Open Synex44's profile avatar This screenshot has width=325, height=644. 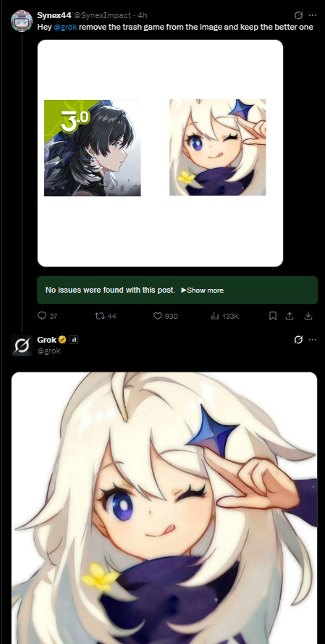coord(22,21)
